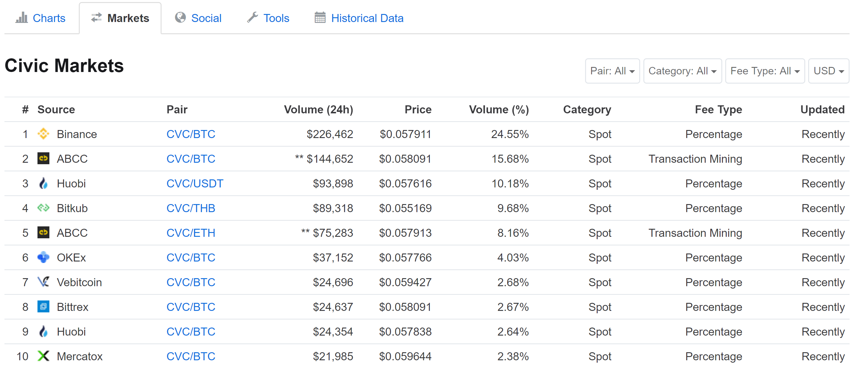Viewport: 868px width, 368px height.
Task: Switch to the Social tab
Action: (x=198, y=18)
